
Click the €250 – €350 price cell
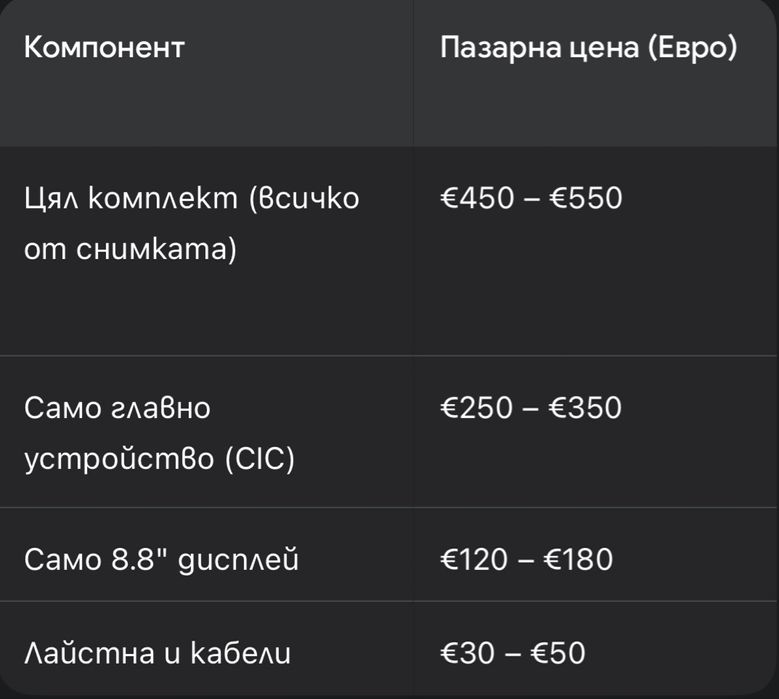(x=531, y=408)
